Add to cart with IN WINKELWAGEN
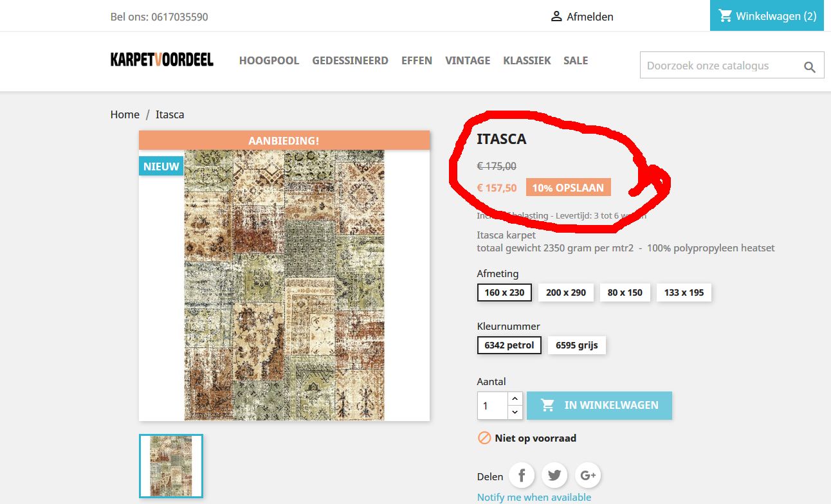 click(599, 406)
